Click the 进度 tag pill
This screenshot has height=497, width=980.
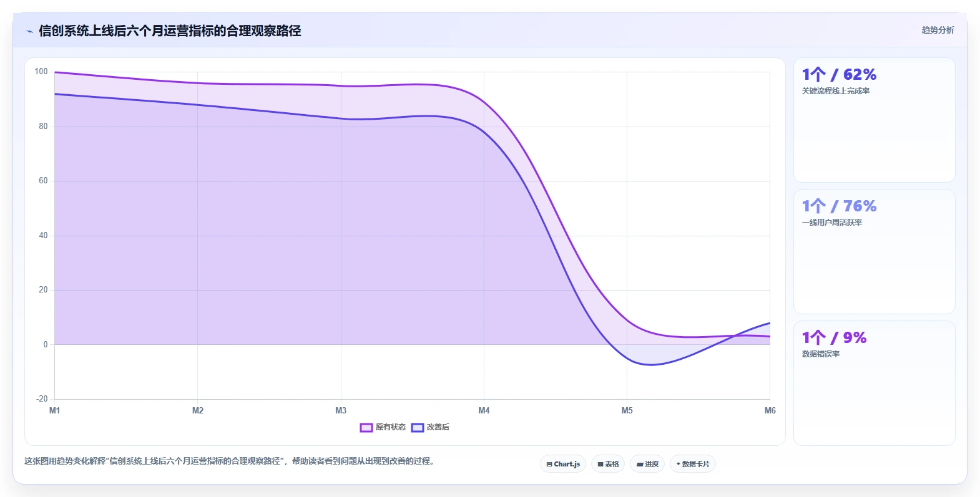647,464
